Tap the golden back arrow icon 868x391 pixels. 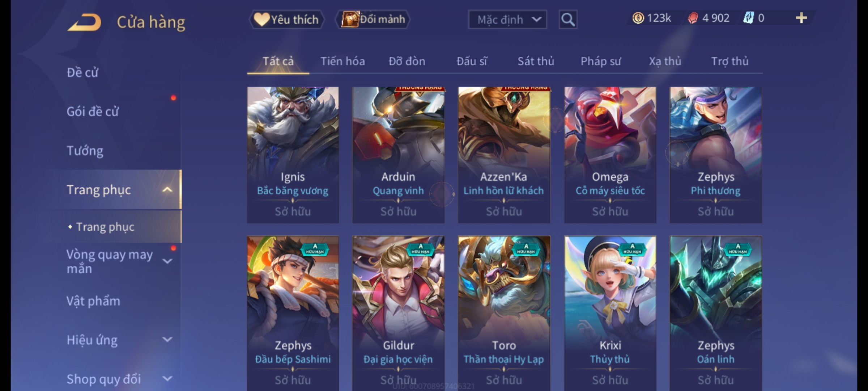point(84,22)
